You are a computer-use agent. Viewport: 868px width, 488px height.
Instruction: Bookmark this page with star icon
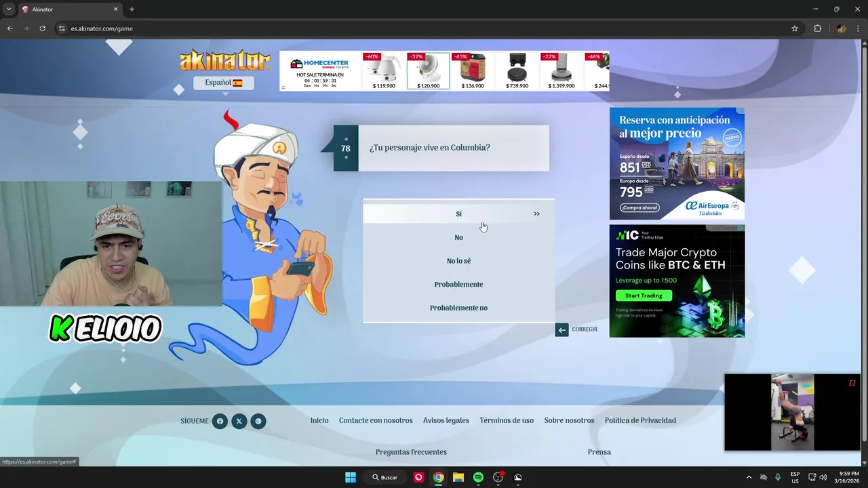[795, 28]
